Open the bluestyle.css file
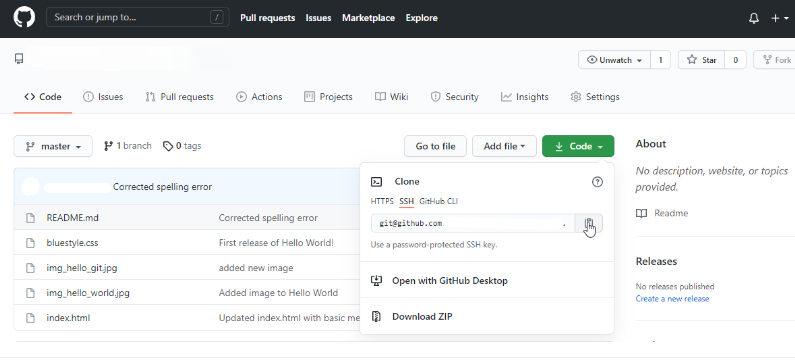The image size is (795, 364). 73,243
